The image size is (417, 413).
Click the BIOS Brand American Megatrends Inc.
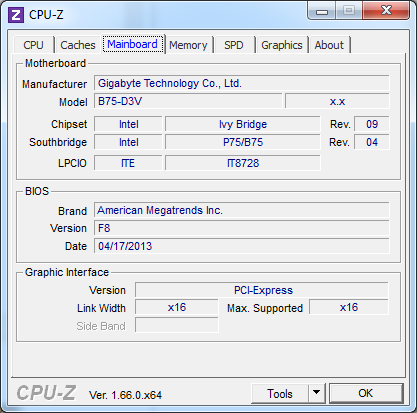coord(242,210)
